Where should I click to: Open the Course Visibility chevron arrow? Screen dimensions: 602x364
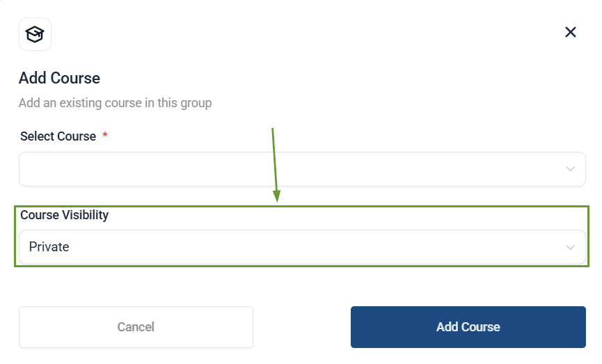(571, 247)
